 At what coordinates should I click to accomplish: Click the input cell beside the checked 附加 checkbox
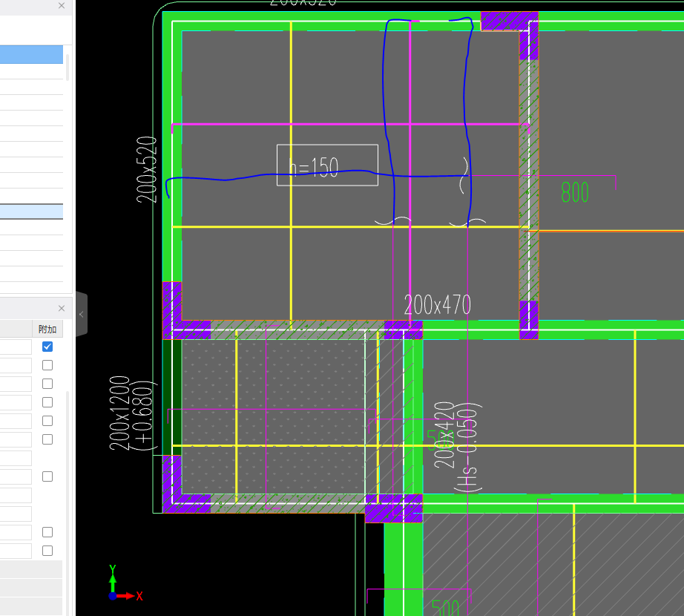16,347
